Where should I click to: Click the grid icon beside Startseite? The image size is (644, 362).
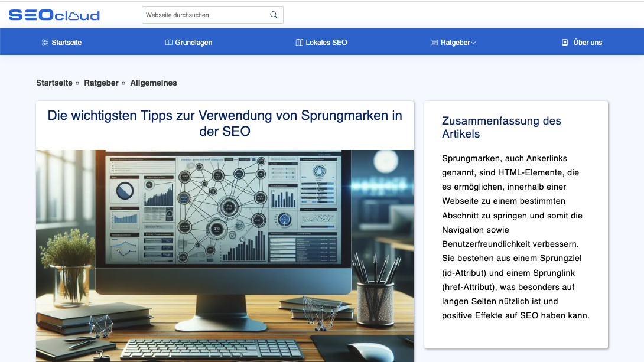(x=45, y=43)
